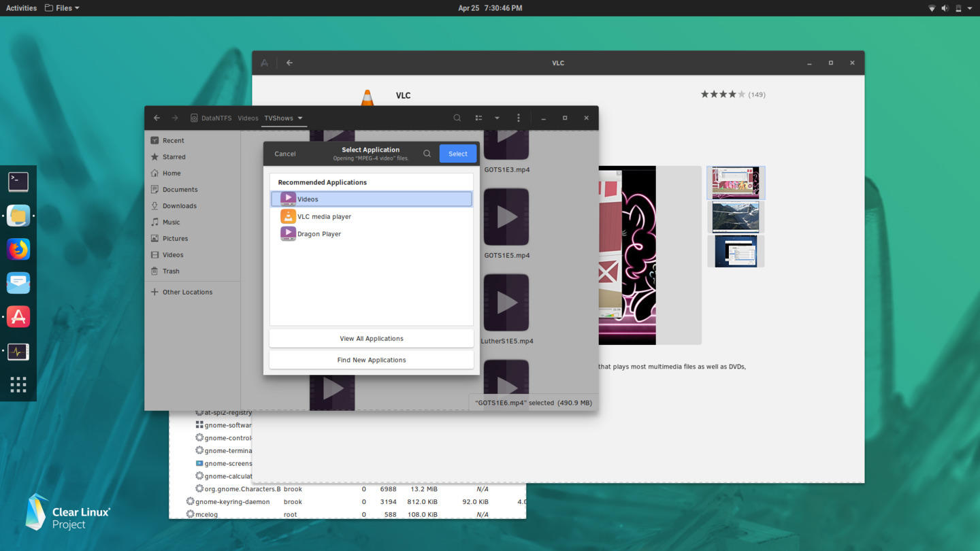The image size is (980, 551).
Task: Go back in the VLC software window
Action: pos(289,63)
